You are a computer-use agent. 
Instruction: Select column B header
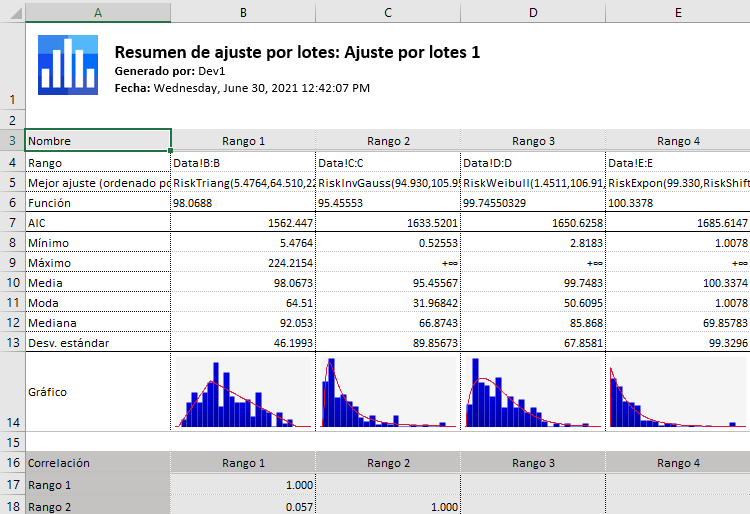tap(243, 12)
